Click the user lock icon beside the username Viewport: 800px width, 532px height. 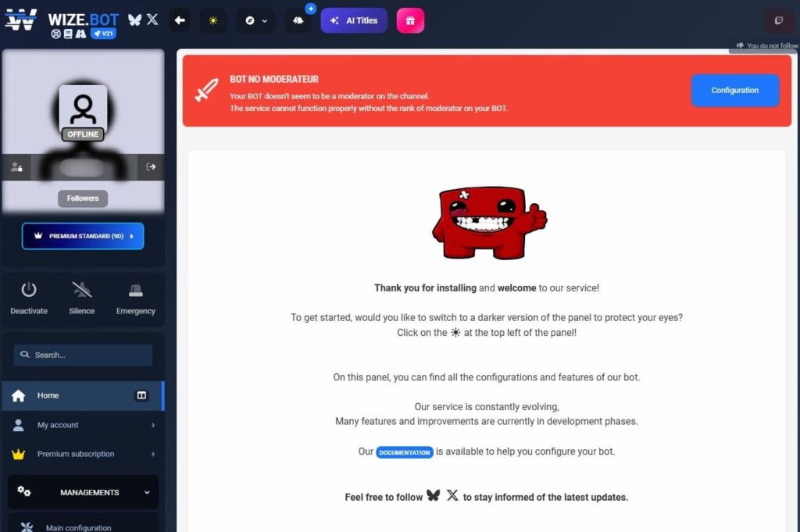click(x=17, y=167)
